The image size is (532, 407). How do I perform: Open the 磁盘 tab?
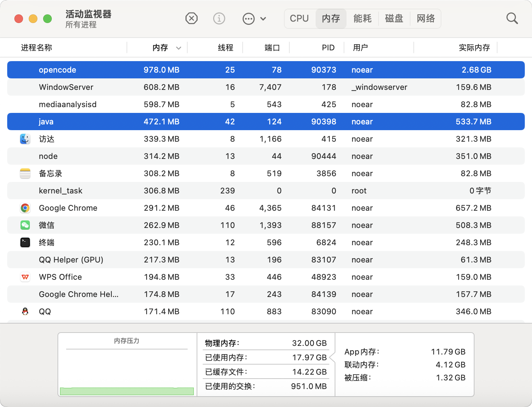point(394,18)
